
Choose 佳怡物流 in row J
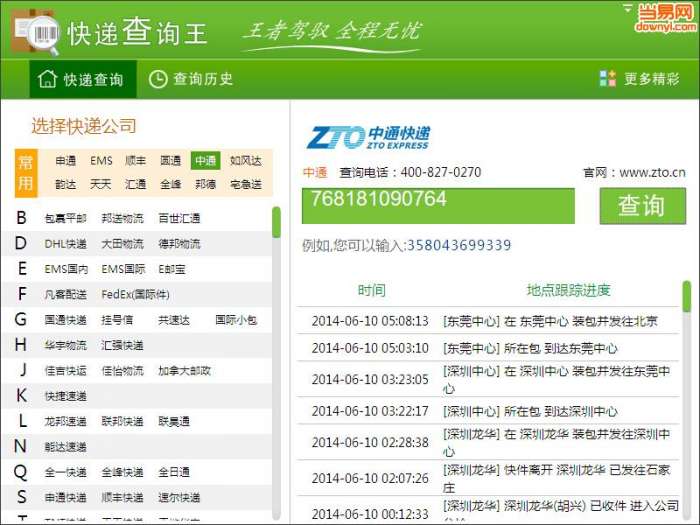coord(122,371)
